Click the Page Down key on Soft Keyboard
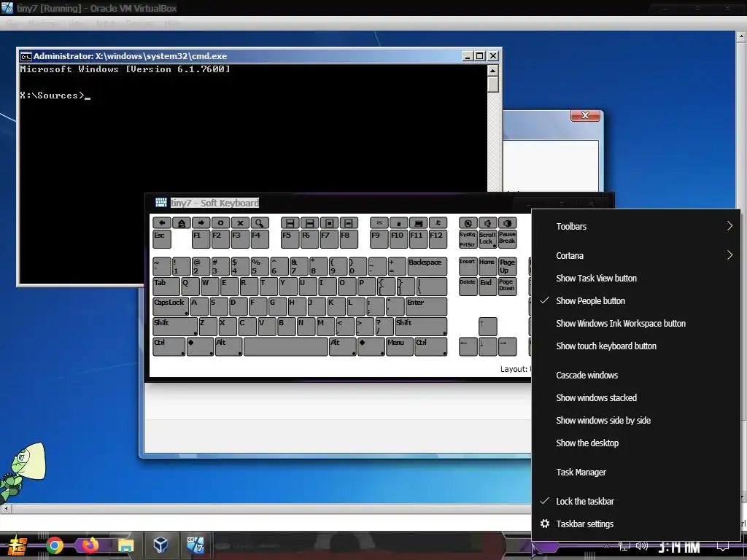The height and width of the screenshot is (560, 747). (508, 287)
